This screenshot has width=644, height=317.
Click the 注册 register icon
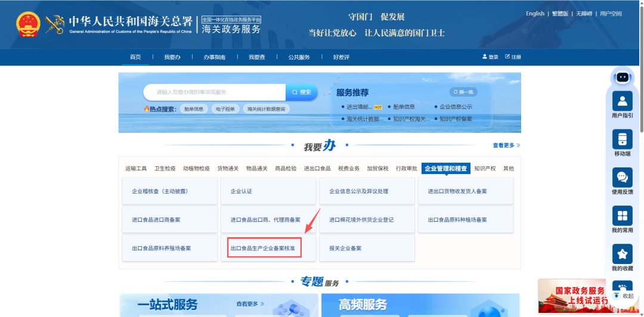[x=507, y=57]
